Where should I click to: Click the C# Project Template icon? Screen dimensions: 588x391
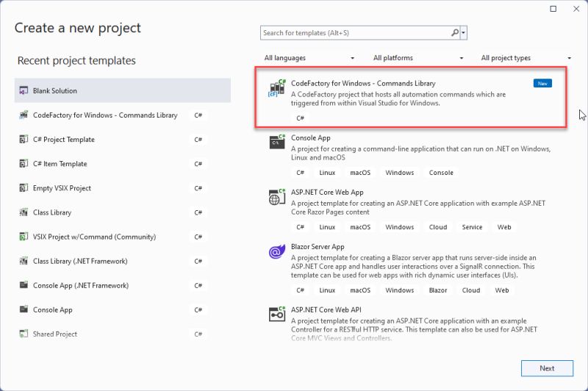24,140
